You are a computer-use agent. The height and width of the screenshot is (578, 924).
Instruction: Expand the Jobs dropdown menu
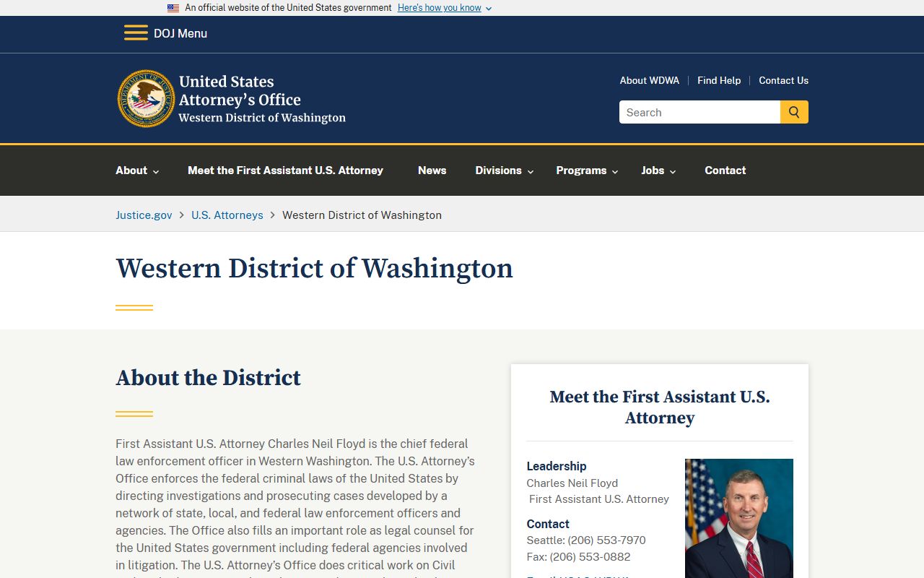coord(658,171)
